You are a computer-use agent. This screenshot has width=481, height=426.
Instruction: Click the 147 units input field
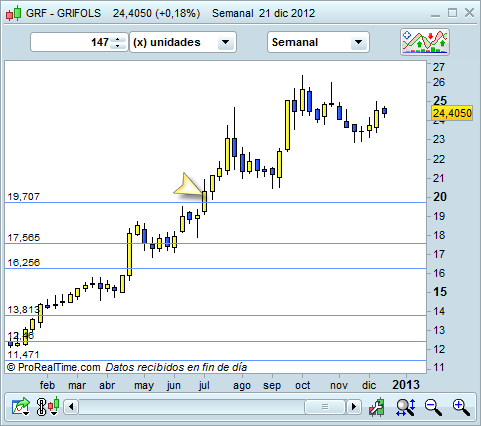pos(79,42)
